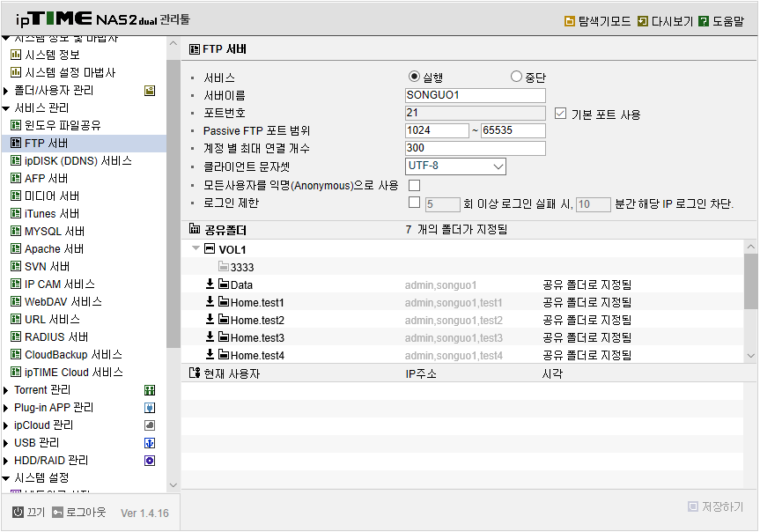
Task: Expand ipCloud 관리 section
Action: coord(6,425)
